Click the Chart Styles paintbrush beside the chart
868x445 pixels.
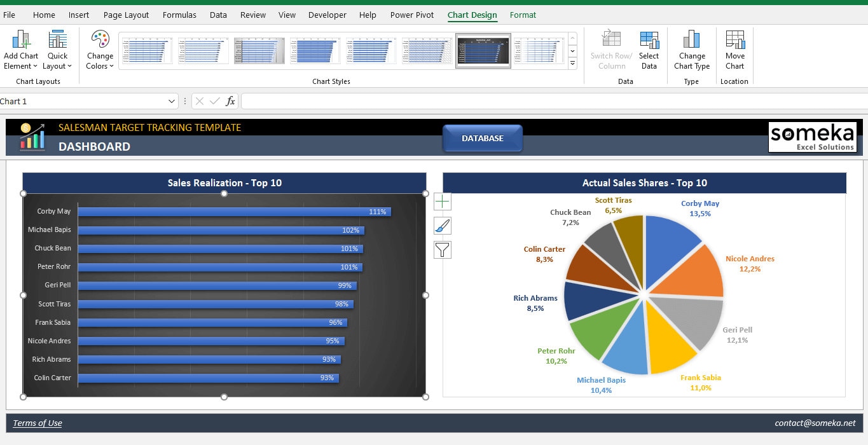[442, 225]
